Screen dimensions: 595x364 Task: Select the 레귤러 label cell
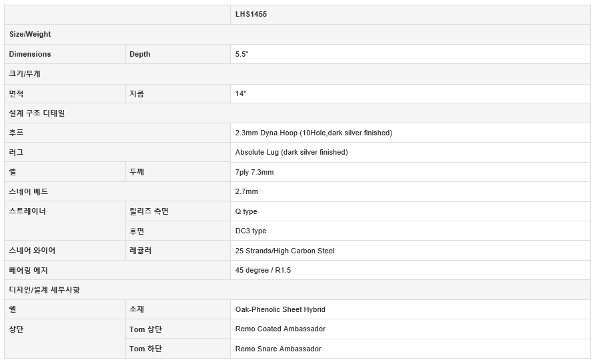point(178,251)
